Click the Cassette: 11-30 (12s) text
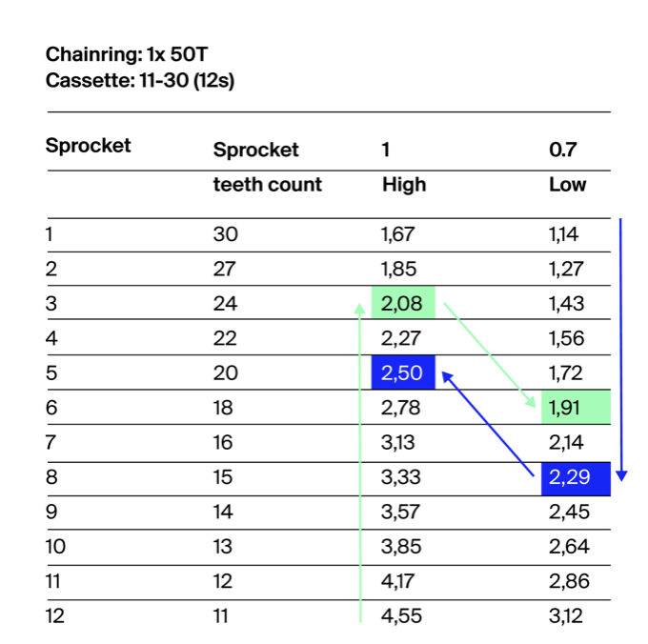 (140, 81)
